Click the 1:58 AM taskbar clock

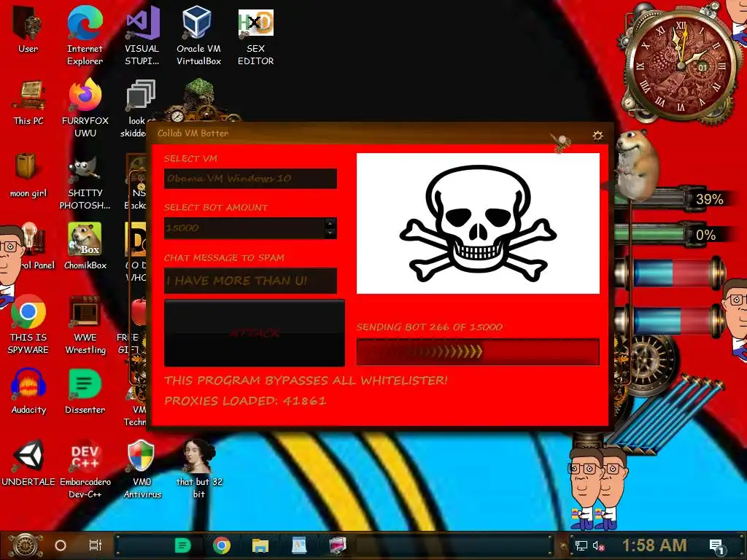coord(654,545)
